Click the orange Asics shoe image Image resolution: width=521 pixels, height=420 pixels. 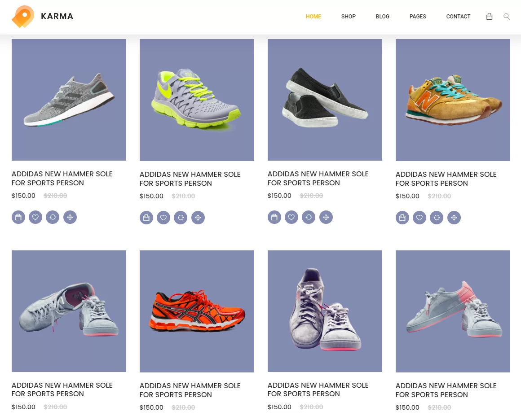pyautogui.click(x=197, y=311)
